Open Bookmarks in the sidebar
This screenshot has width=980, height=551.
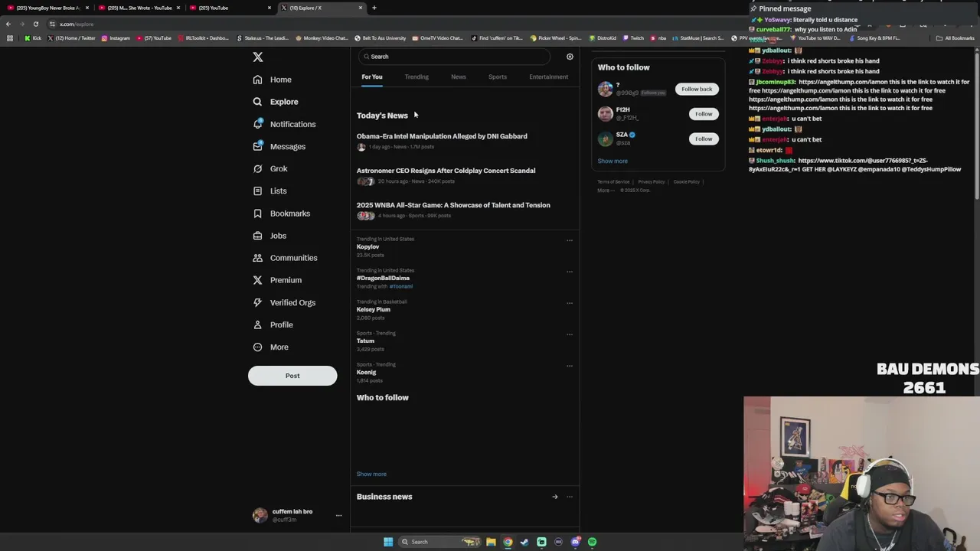tap(281, 214)
